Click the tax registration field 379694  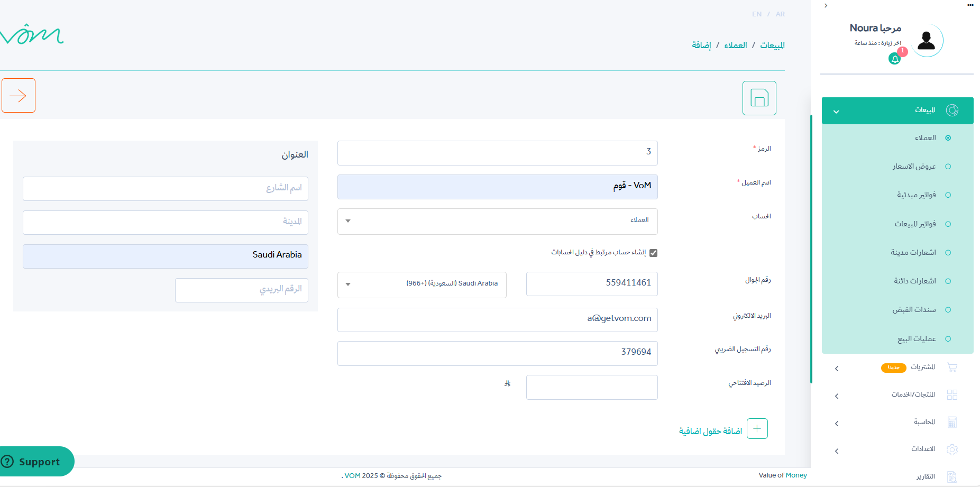pos(498,353)
